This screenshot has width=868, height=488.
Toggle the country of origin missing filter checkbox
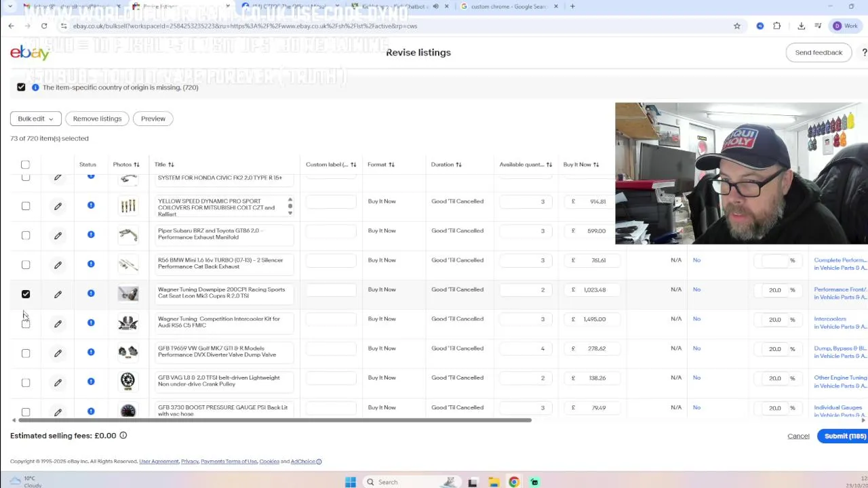click(21, 87)
